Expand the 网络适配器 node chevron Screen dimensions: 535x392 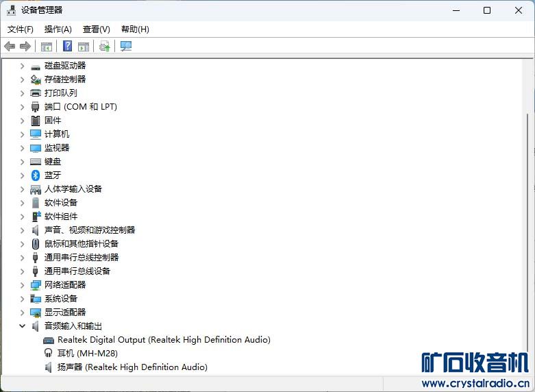pyautogui.click(x=22, y=285)
